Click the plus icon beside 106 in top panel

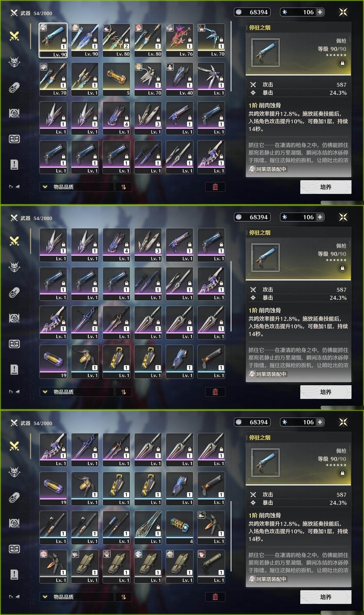(320, 12)
